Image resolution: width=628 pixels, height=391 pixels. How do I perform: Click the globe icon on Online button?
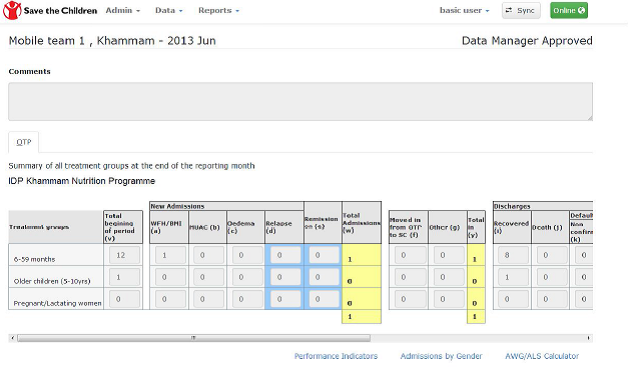(581, 10)
